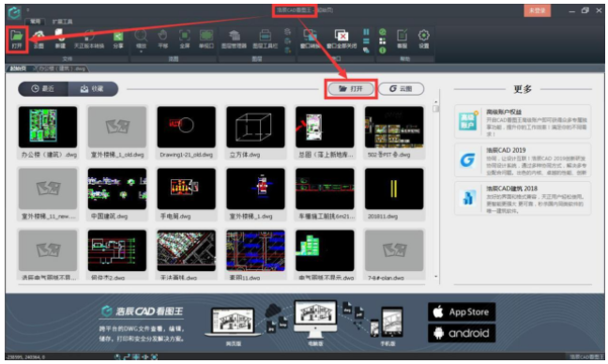
Task: Click the 单视口 single viewport icon
Action: [206, 36]
